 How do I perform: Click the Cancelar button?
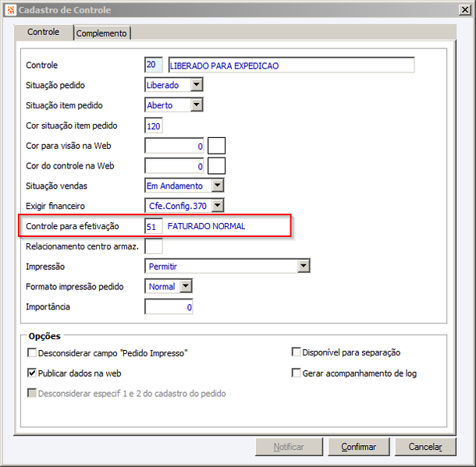tap(425, 447)
